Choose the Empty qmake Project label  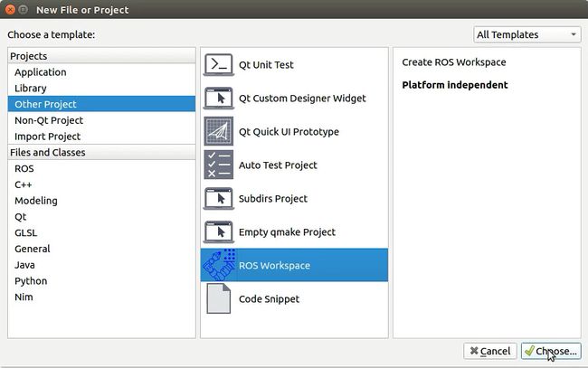288,232
